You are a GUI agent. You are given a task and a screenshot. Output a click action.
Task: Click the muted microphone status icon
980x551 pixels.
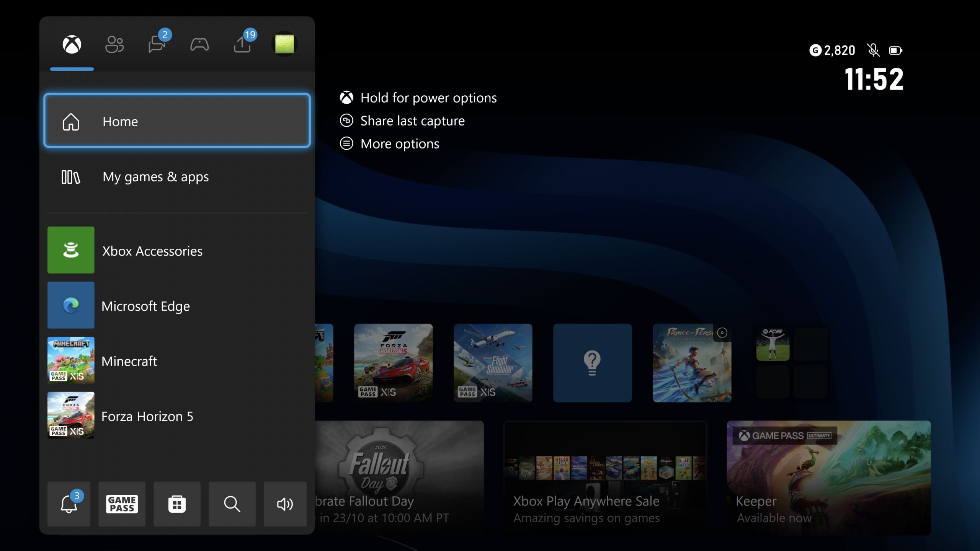pos(873,50)
